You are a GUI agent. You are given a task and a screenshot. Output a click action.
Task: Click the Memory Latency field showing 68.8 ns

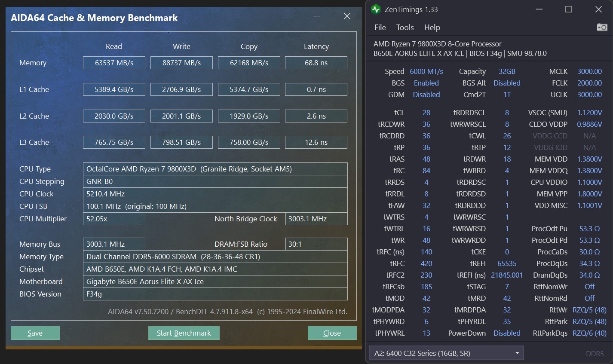(x=316, y=62)
